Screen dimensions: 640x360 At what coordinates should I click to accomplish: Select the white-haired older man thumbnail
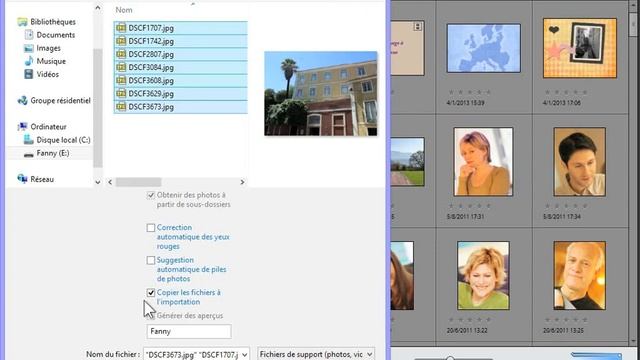click(x=580, y=276)
